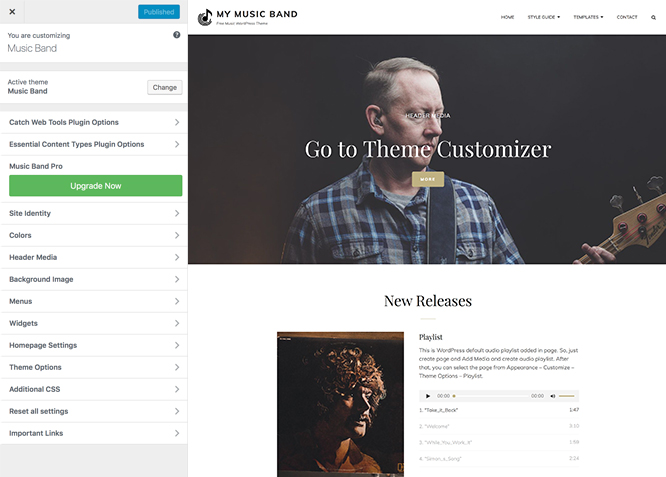Image resolution: width=666 pixels, height=477 pixels.
Task: Click the My Music Band logo icon
Action: (205, 17)
